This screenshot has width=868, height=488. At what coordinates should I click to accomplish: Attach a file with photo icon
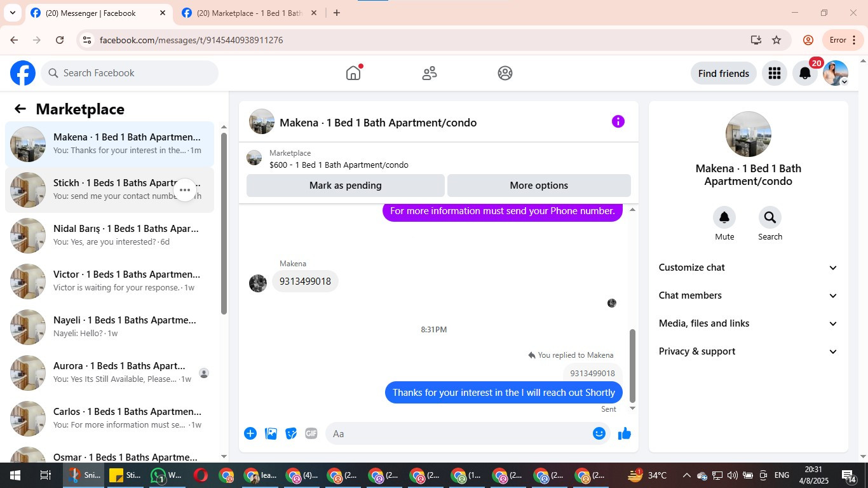(x=271, y=433)
